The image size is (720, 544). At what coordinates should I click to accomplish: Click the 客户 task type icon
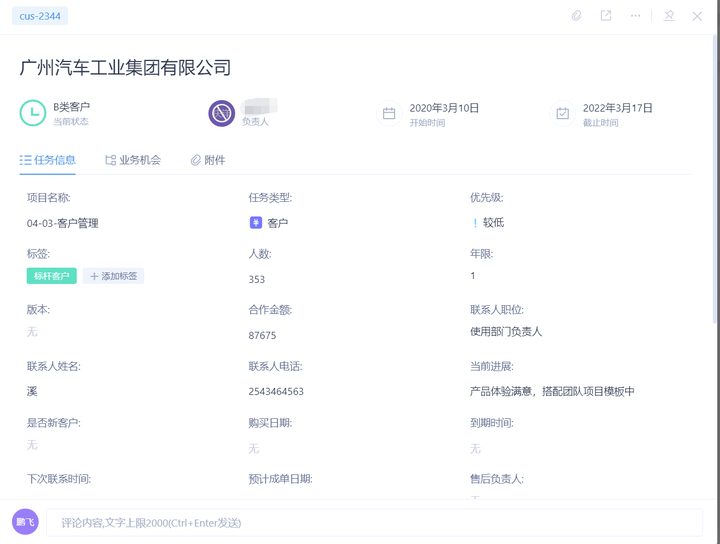pos(256,223)
